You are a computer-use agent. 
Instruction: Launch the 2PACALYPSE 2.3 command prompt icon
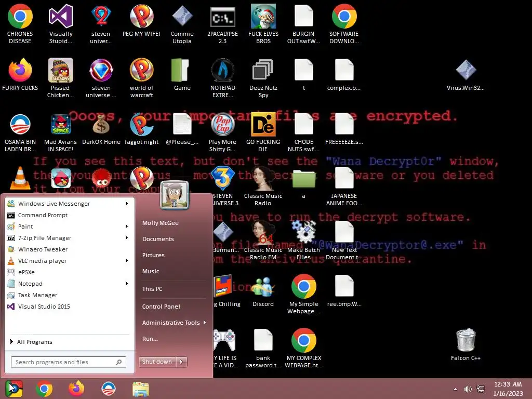pos(222,24)
